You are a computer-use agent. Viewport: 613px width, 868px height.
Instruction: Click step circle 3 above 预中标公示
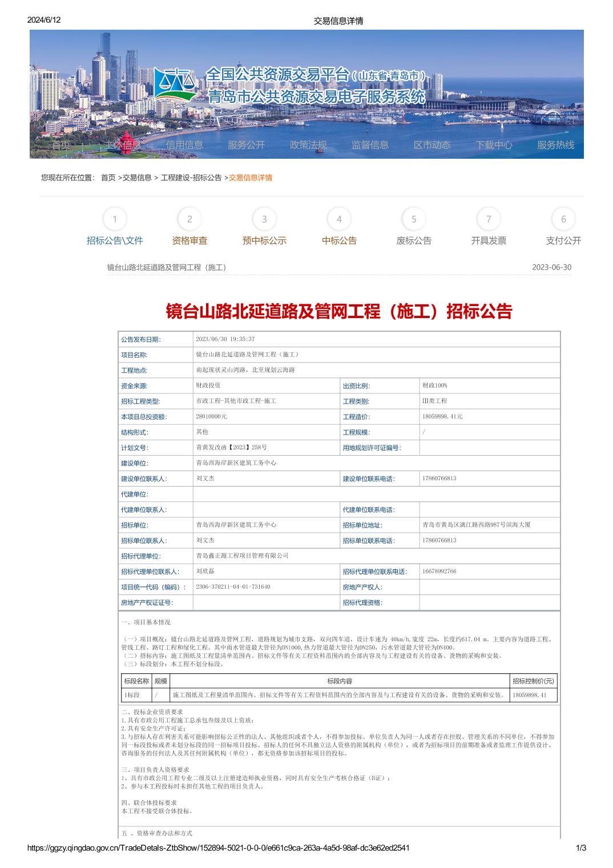(x=264, y=219)
